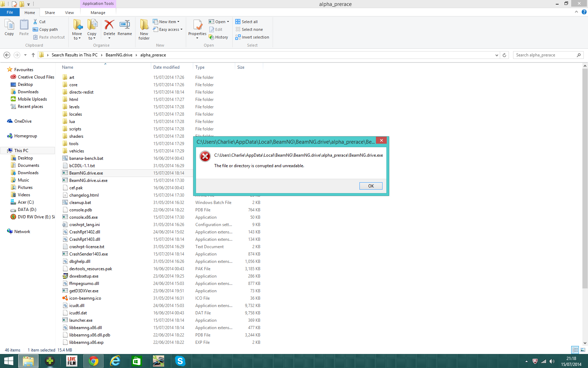Image resolution: width=588 pixels, height=368 pixels.
Task: Choose Select none in the ribbon
Action: tap(249, 29)
